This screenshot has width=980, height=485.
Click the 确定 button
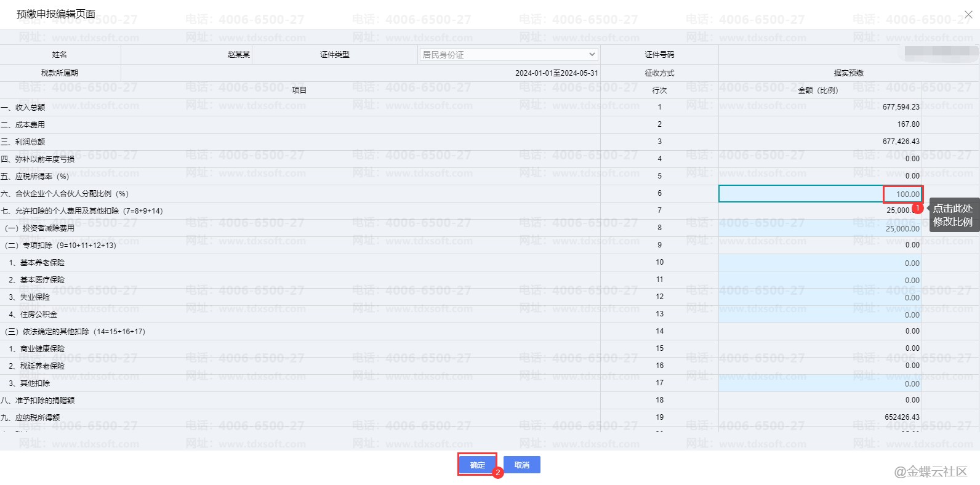tap(477, 465)
